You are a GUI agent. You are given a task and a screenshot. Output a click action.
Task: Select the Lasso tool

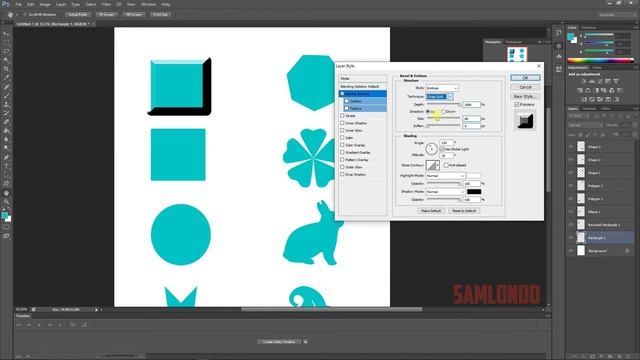6,51
